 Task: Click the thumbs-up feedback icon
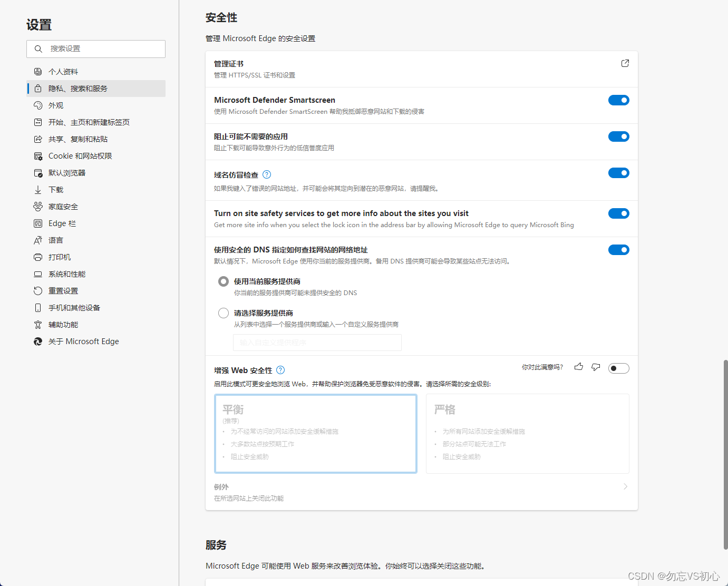pos(579,367)
